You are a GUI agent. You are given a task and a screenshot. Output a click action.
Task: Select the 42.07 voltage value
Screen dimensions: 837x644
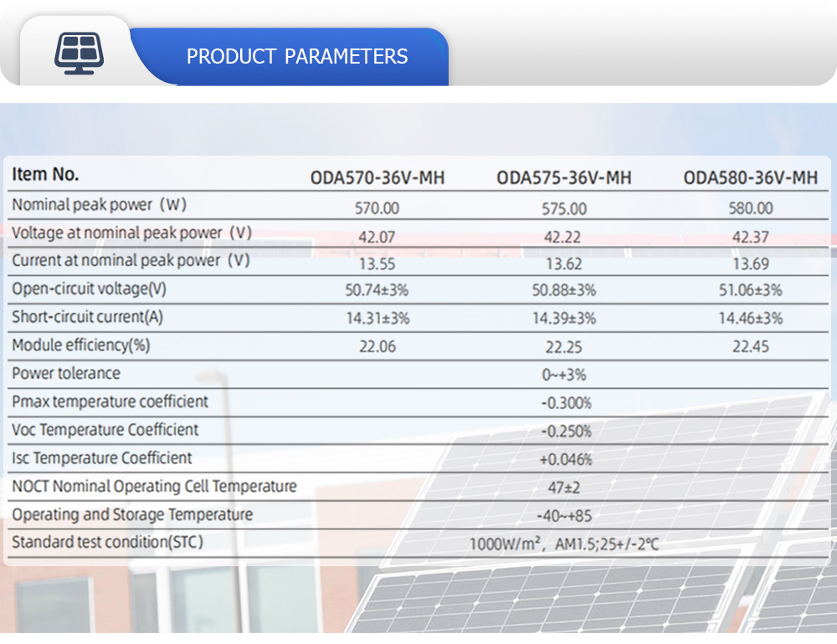pos(377,237)
